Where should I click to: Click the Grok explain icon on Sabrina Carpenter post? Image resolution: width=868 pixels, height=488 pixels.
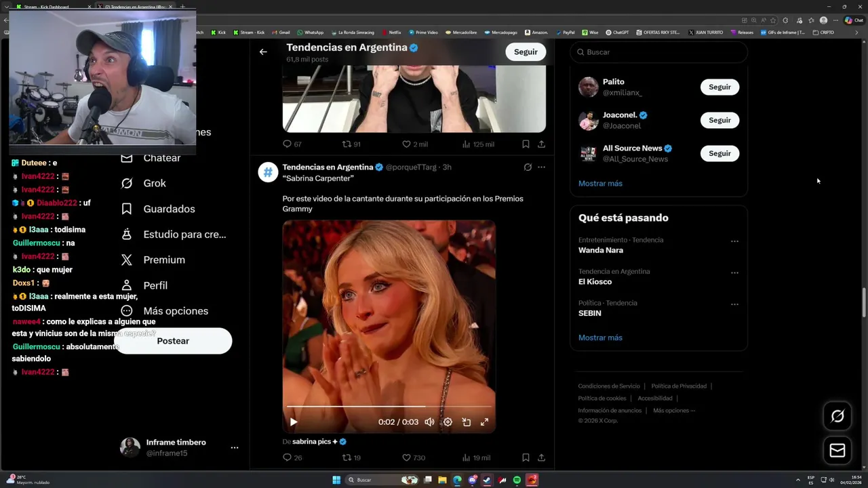(528, 167)
